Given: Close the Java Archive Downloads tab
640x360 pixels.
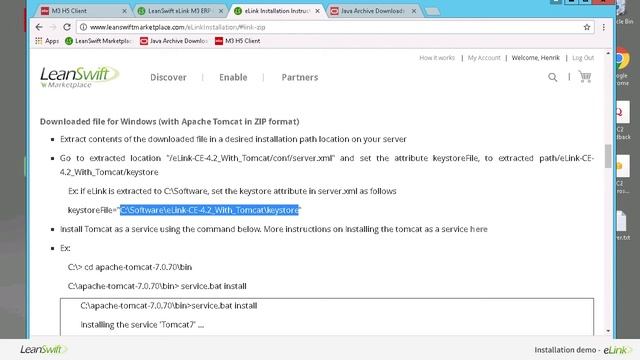Looking at the screenshot, I should pos(413,11).
